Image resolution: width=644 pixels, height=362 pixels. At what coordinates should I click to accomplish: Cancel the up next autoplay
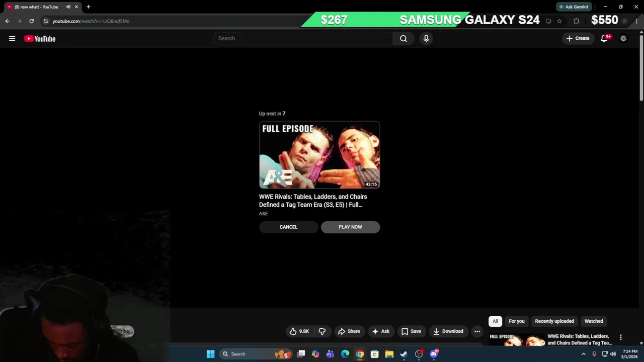point(288,227)
